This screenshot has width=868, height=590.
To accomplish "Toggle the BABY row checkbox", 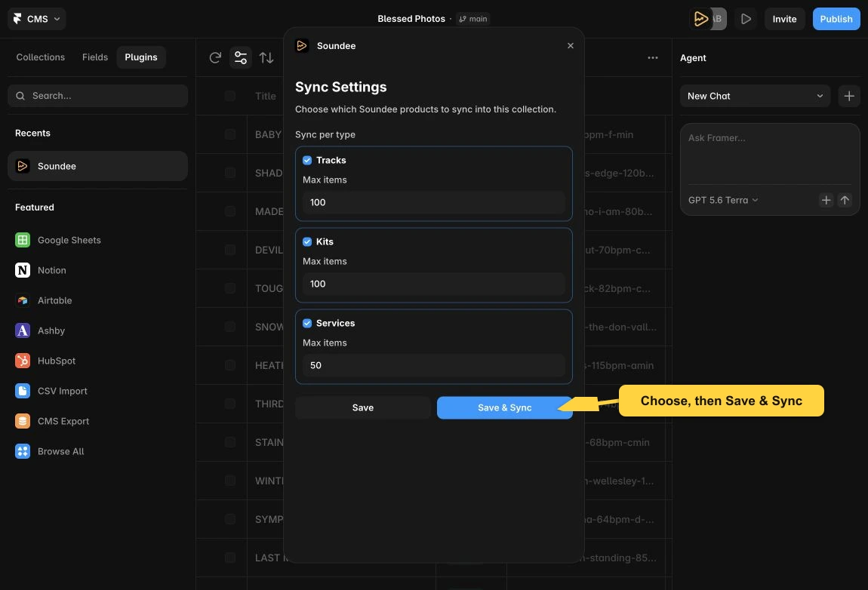I will click(230, 134).
